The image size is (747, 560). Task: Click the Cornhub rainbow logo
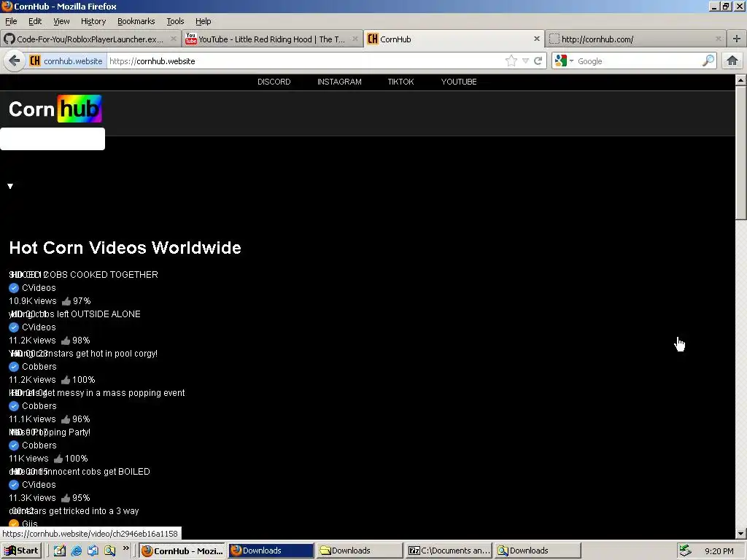tap(55, 109)
